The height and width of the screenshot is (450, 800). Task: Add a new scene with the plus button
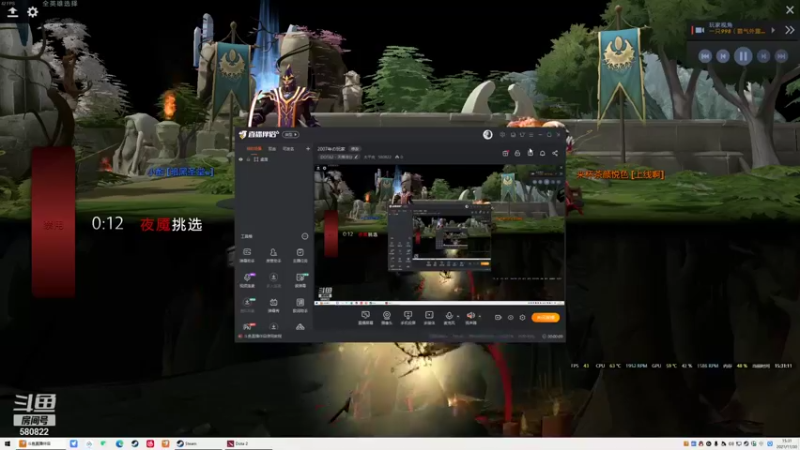pos(308,149)
